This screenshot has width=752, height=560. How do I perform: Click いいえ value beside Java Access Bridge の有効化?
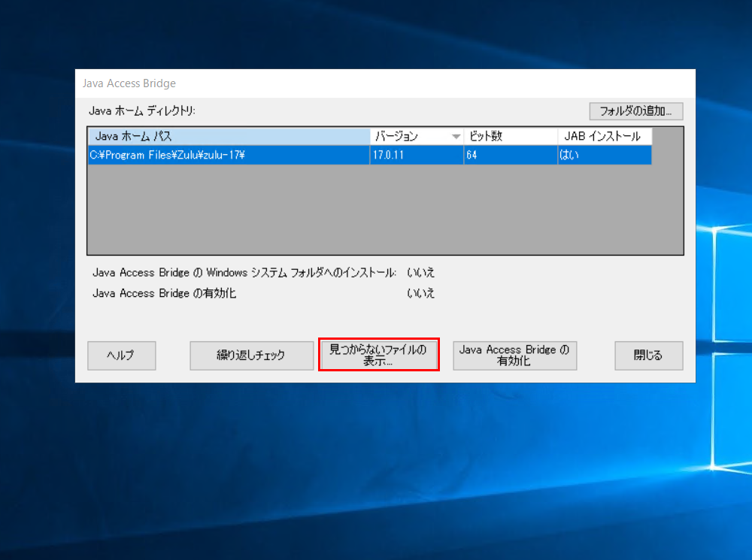(420, 293)
